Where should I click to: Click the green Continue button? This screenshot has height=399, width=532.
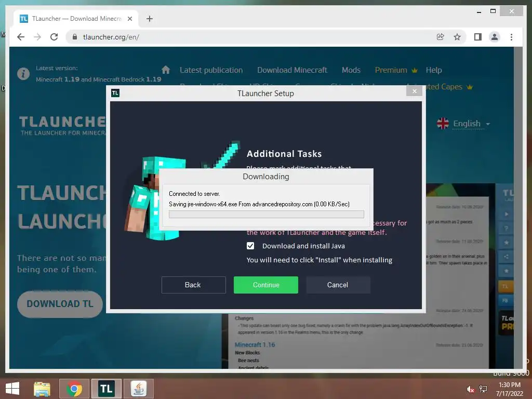click(265, 285)
